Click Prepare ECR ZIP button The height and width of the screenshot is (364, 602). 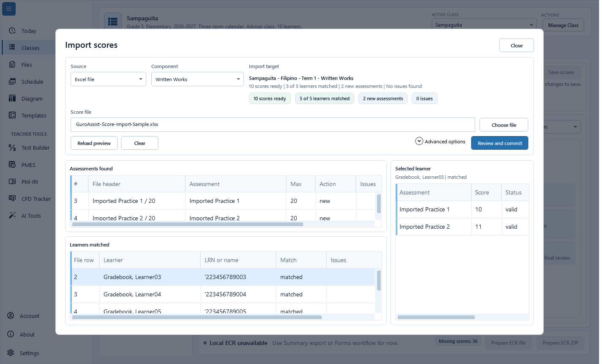tap(560, 343)
